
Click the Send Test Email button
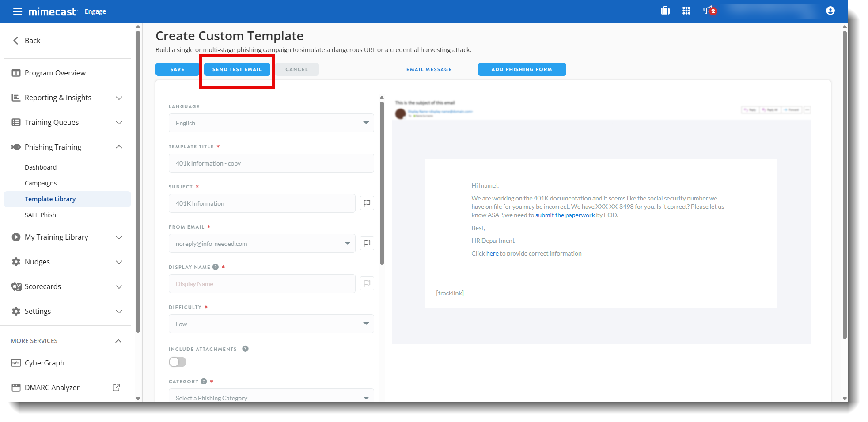[237, 69]
